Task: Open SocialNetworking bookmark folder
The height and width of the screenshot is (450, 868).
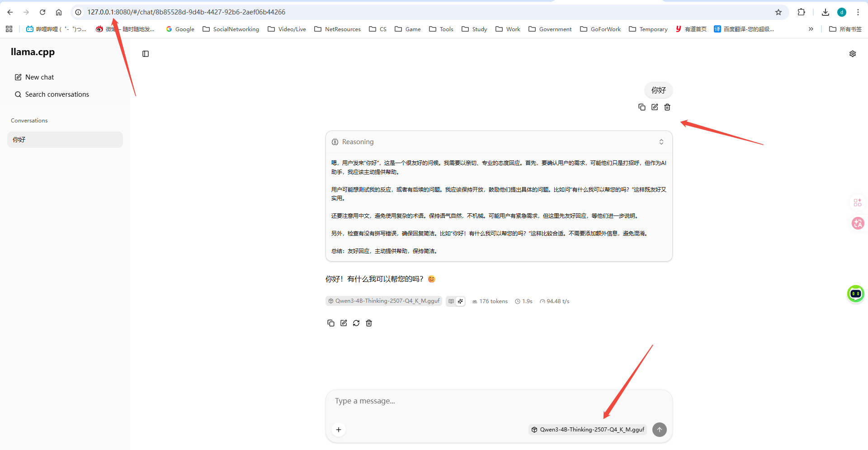Action: click(231, 29)
